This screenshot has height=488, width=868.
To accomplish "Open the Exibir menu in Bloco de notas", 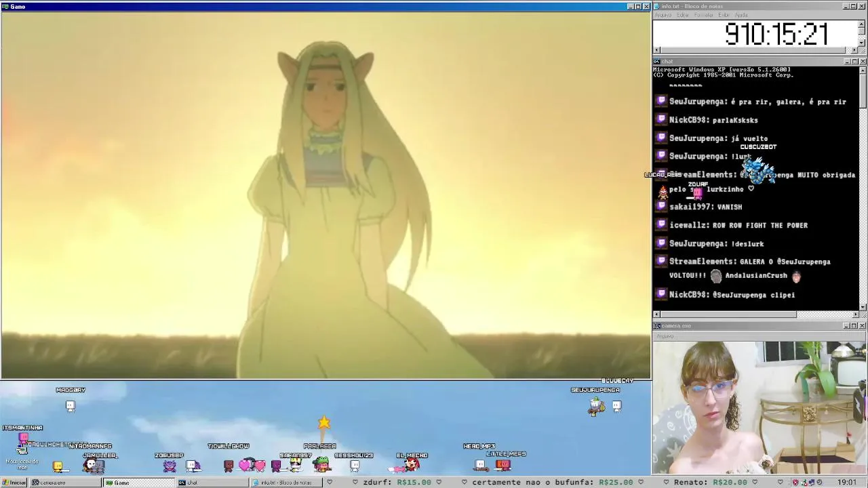I will tap(724, 15).
